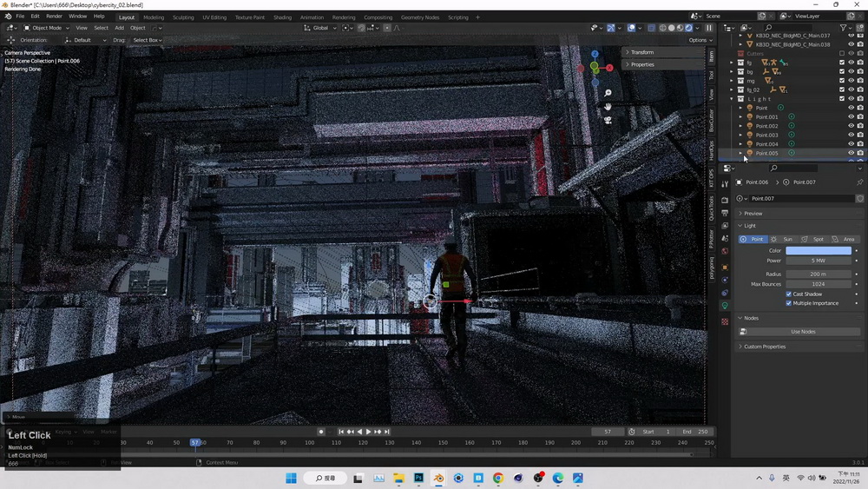Image resolution: width=868 pixels, height=489 pixels.
Task: Disable render for Point.004 camera icon
Action: (x=859, y=144)
